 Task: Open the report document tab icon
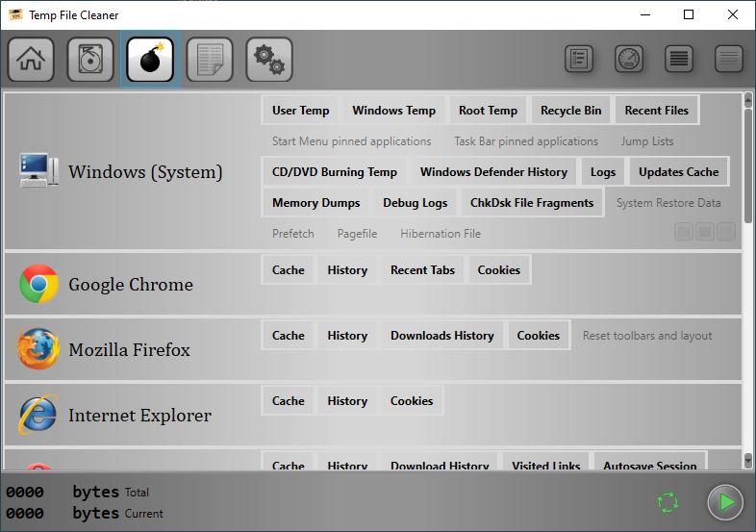click(210, 60)
